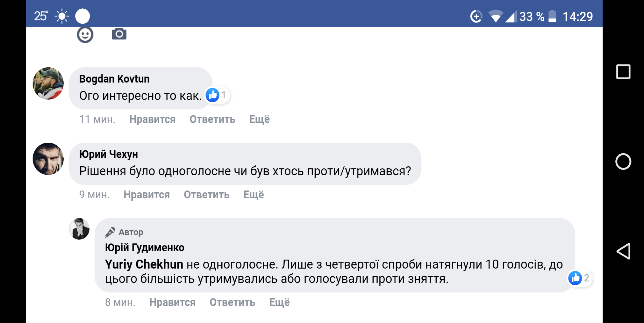Like Bogdan Kovtun's comment via Нравится
Image resolution: width=644 pixels, height=323 pixels.
point(152,119)
